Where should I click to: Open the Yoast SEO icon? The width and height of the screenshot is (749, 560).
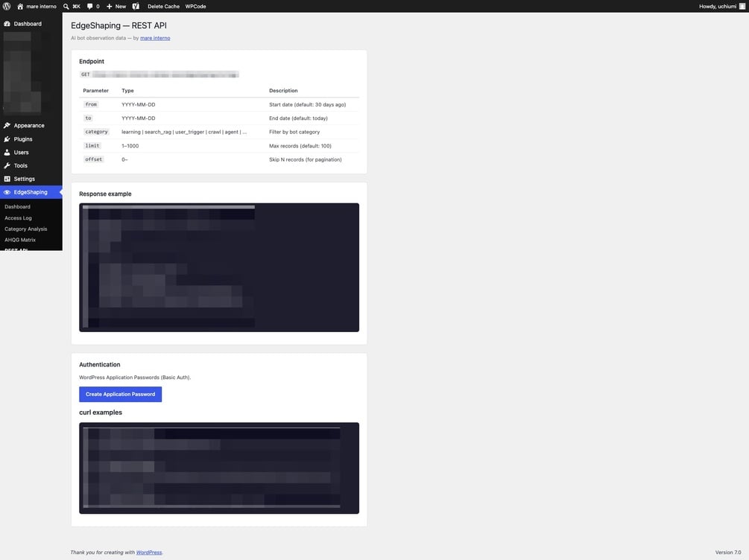[136, 6]
